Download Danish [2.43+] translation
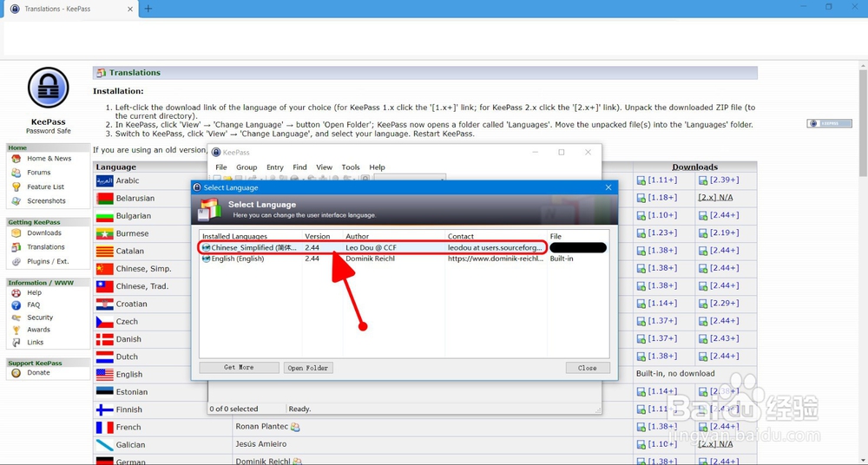The width and height of the screenshot is (868, 465). (x=724, y=338)
